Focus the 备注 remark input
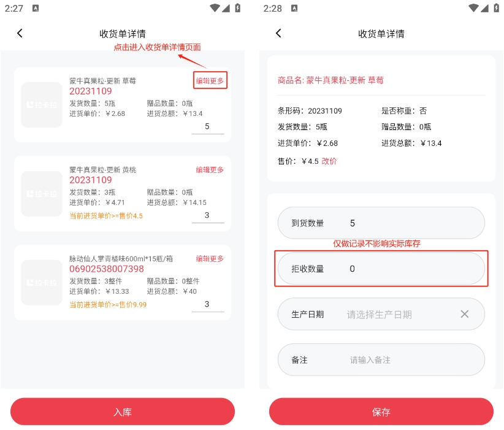This screenshot has height=430, width=504. coord(381,359)
